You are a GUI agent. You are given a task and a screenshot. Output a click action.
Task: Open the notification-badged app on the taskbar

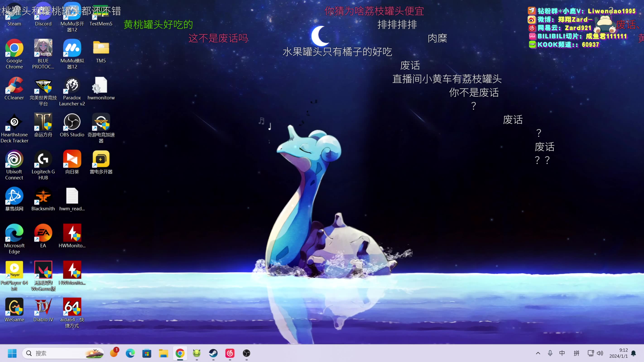coord(114,353)
